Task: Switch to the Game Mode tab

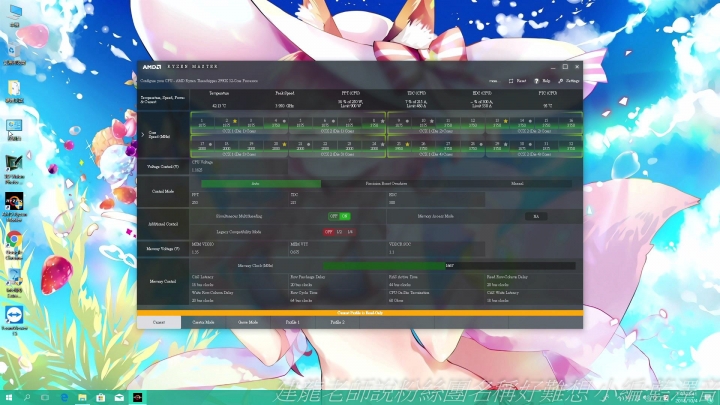Action: (248, 322)
